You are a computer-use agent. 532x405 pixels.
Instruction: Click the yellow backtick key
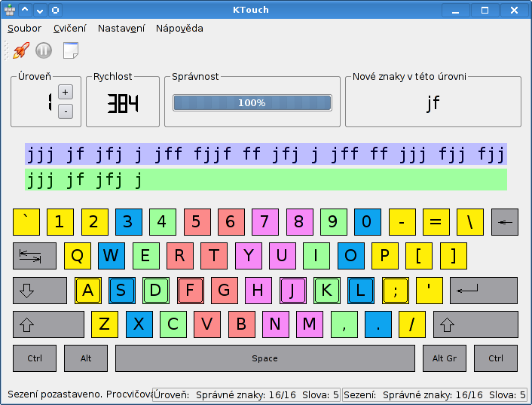coord(26,222)
